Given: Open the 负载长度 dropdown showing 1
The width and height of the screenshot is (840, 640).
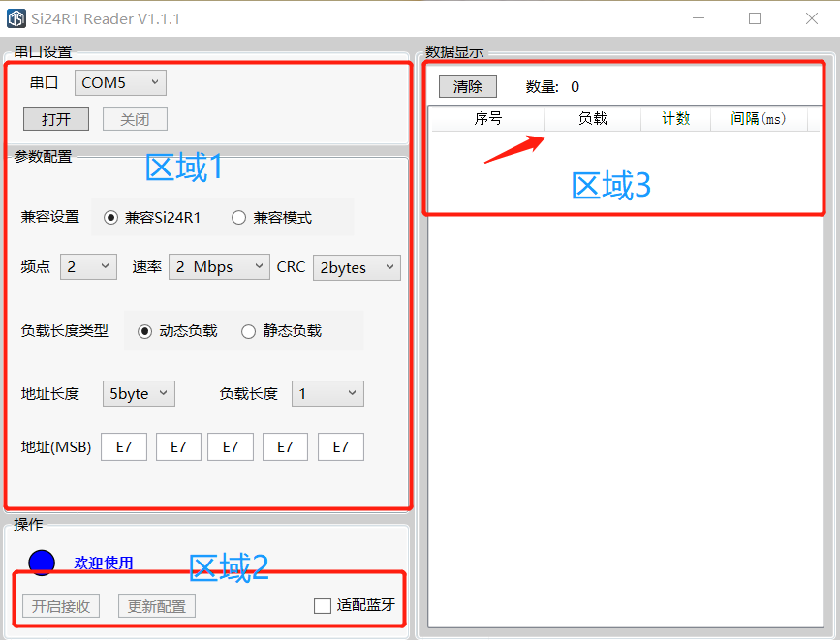Looking at the screenshot, I should coord(327,394).
